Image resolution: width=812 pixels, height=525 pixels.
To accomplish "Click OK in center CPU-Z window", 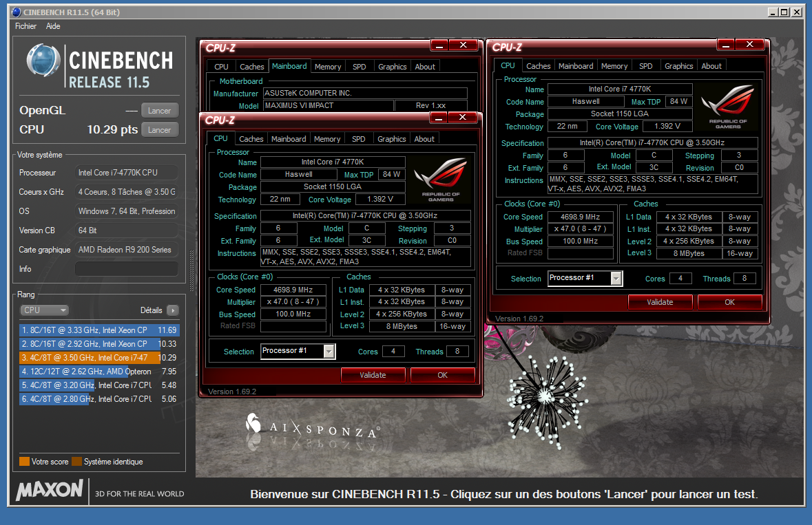I will pyautogui.click(x=442, y=375).
